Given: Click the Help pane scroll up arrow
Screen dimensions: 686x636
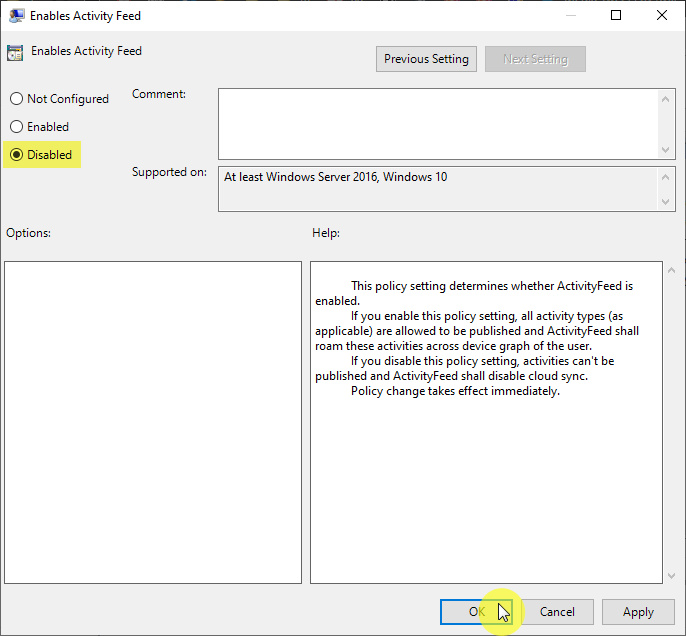Looking at the screenshot, I should point(670,271).
